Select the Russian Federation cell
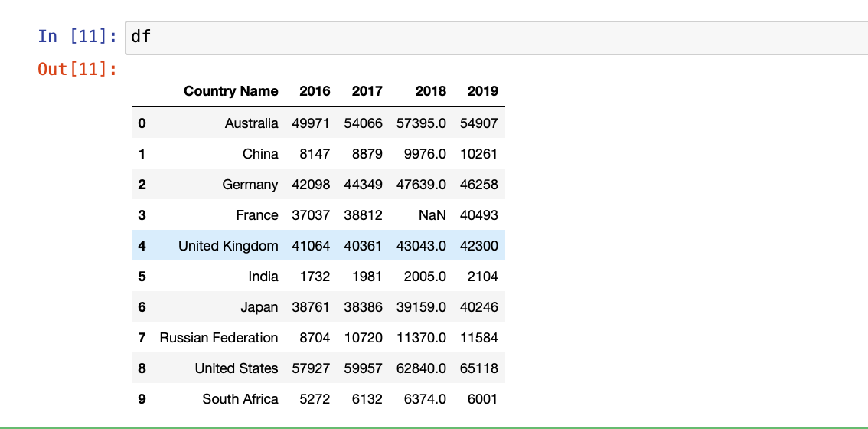868x429 pixels. [x=219, y=338]
